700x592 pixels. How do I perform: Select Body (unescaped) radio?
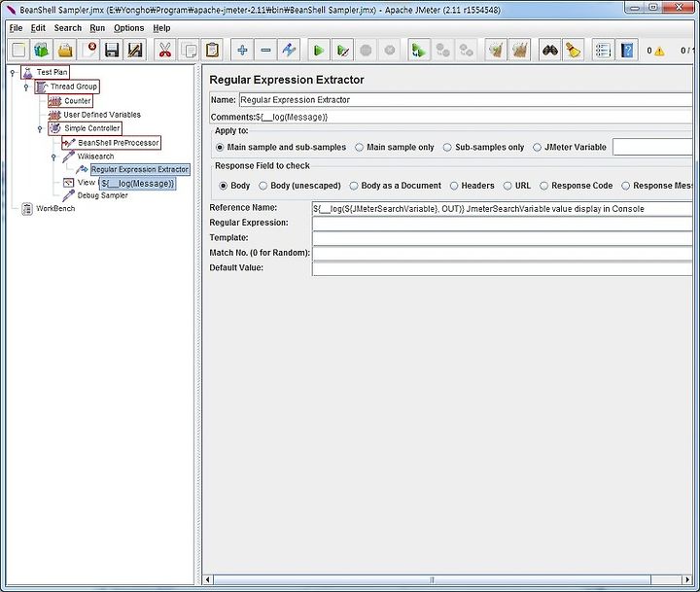pyautogui.click(x=262, y=186)
